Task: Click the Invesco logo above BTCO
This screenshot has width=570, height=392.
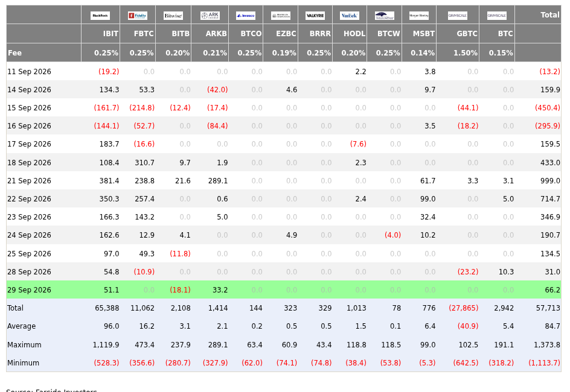Action: point(246,16)
